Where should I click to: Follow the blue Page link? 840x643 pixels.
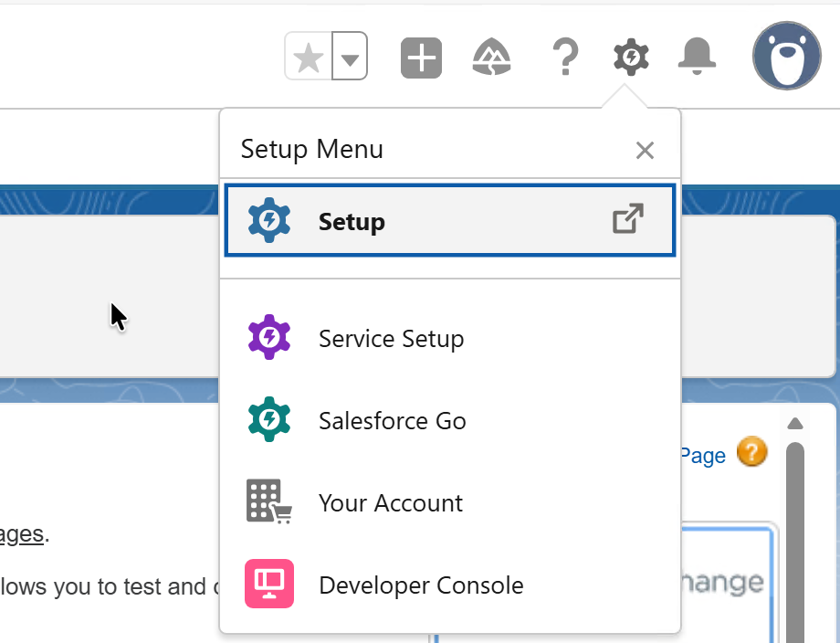click(x=704, y=456)
